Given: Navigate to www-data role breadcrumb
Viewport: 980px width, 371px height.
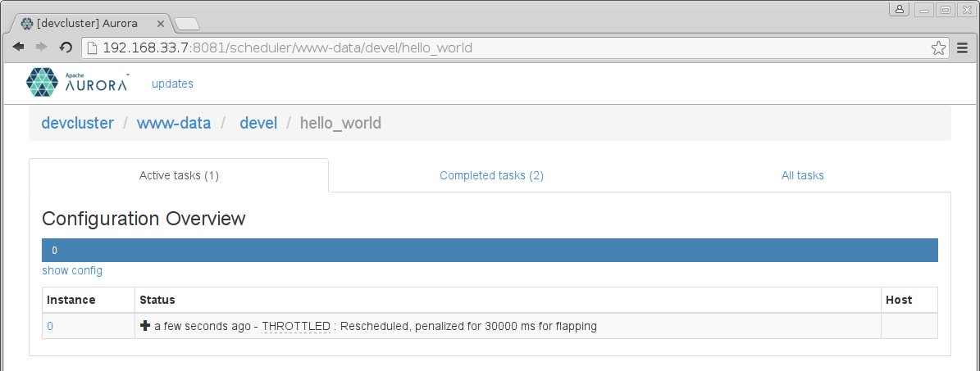Looking at the screenshot, I should (x=173, y=123).
